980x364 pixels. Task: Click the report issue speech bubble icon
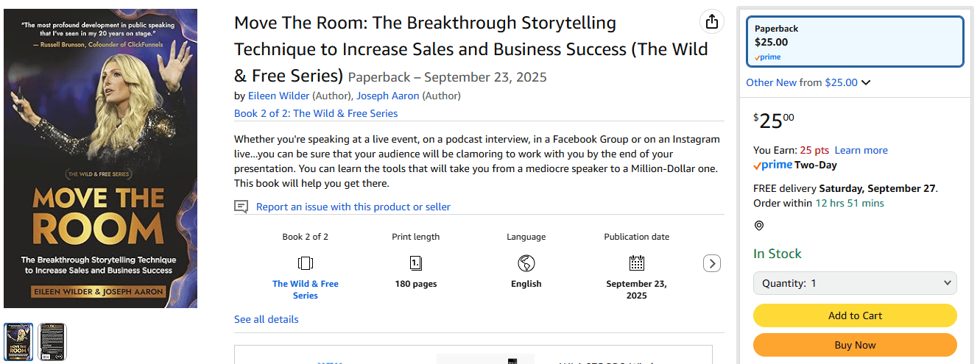(x=241, y=207)
